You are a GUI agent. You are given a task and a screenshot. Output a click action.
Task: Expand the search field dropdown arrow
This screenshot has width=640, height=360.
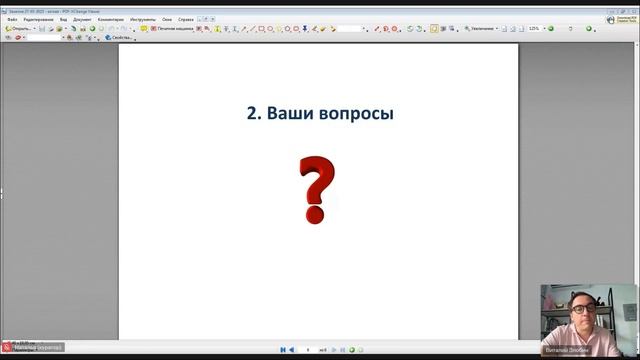(x=63, y=38)
